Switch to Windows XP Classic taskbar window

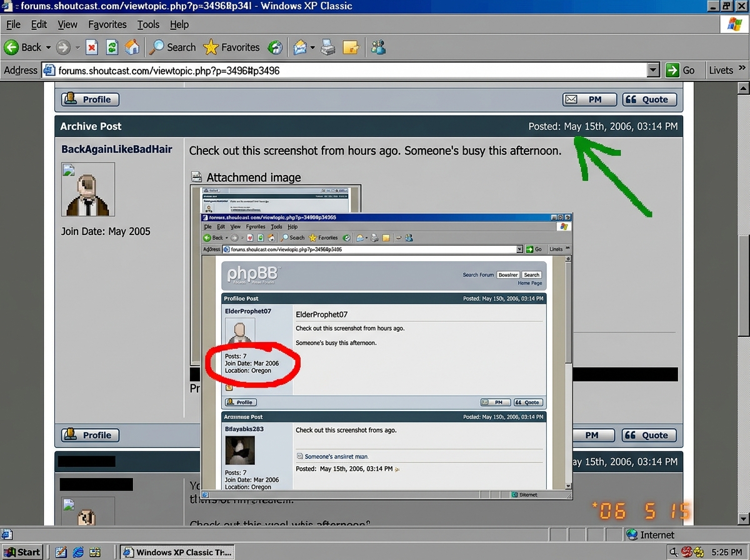pos(177,552)
